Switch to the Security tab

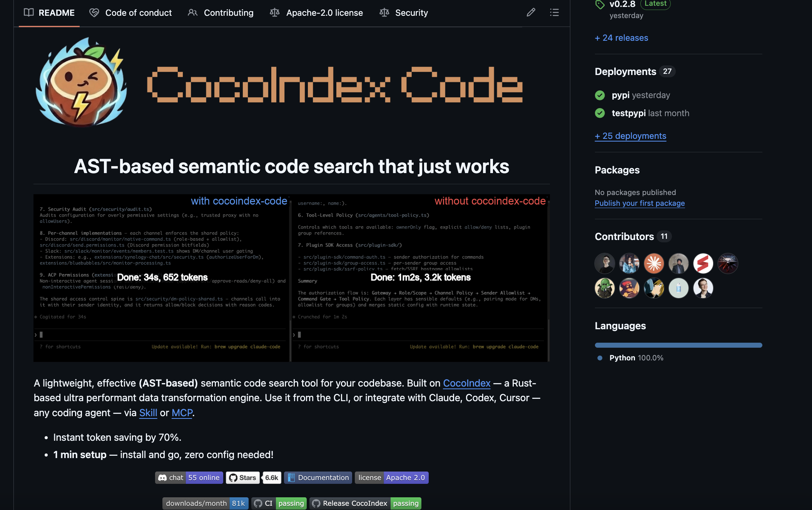pyautogui.click(x=411, y=12)
